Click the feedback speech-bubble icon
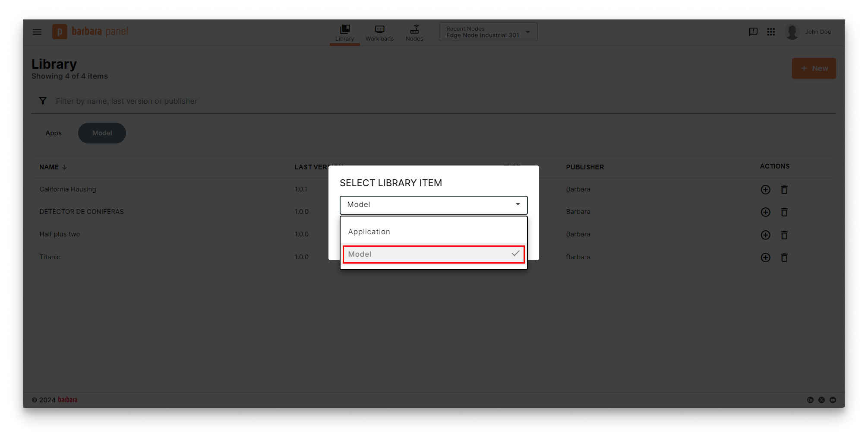The height and width of the screenshot is (436, 868). pyautogui.click(x=753, y=32)
